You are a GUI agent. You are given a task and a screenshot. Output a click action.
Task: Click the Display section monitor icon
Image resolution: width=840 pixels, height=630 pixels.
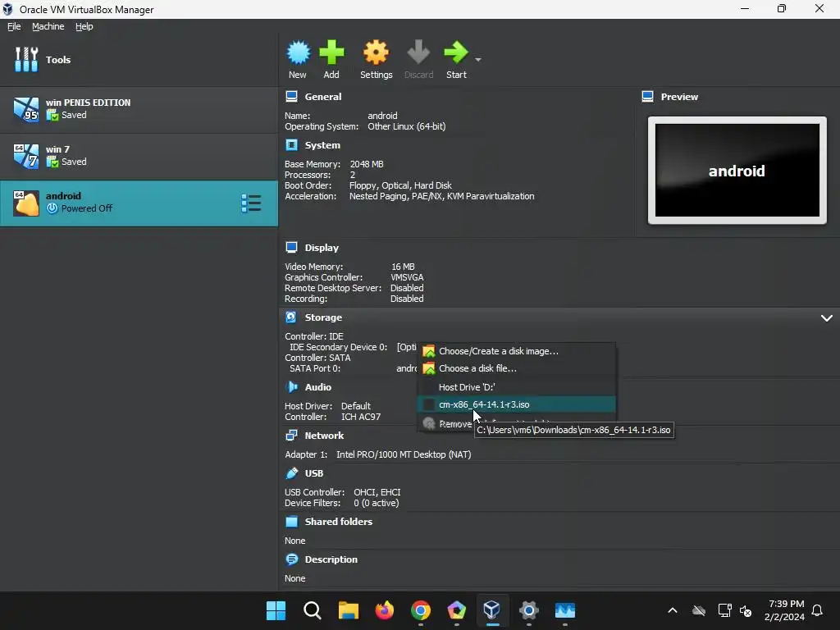coord(291,248)
